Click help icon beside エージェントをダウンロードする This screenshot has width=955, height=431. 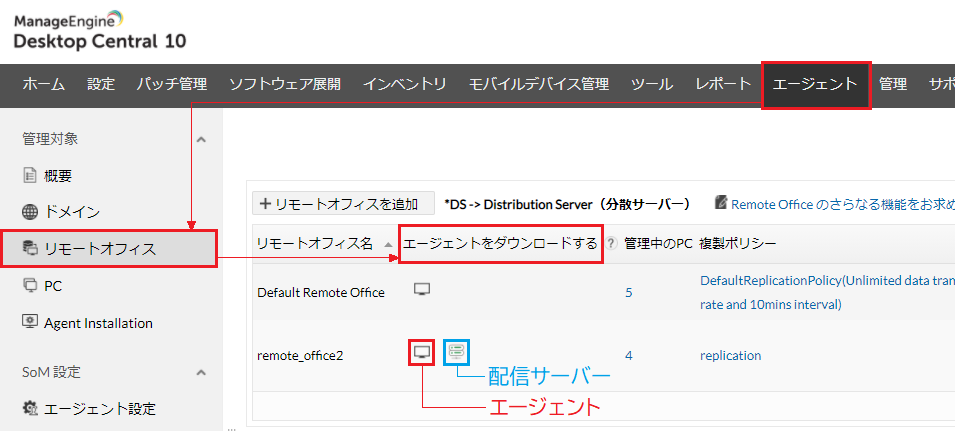612,244
